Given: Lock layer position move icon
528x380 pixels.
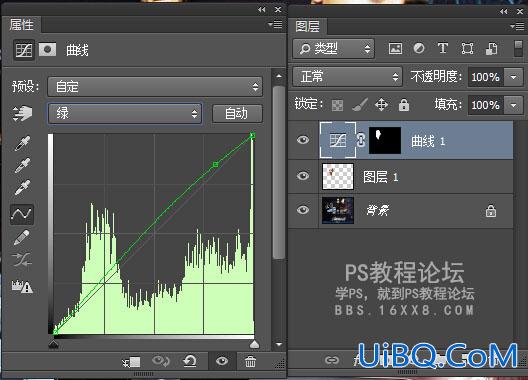Looking at the screenshot, I should pos(382,105).
